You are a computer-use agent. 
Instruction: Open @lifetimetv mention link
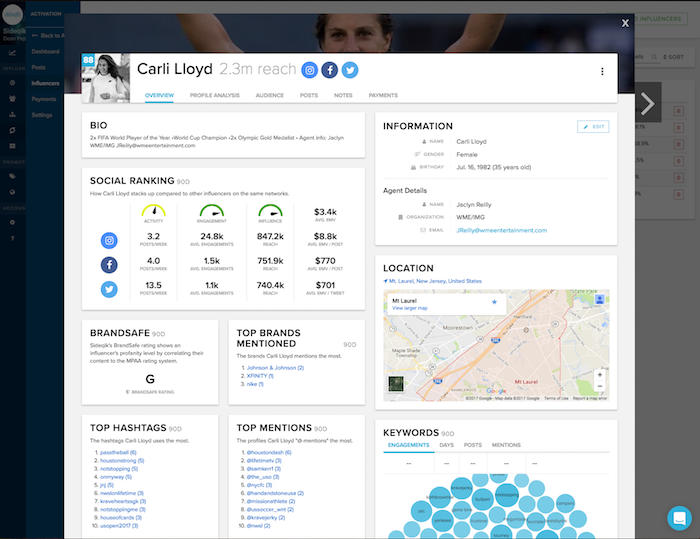coord(264,460)
